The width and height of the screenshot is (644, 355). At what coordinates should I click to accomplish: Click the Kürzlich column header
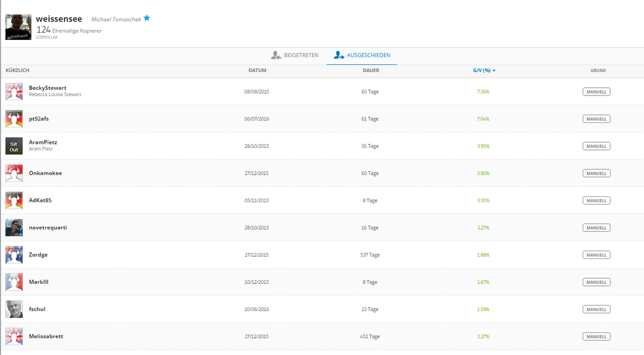click(17, 70)
